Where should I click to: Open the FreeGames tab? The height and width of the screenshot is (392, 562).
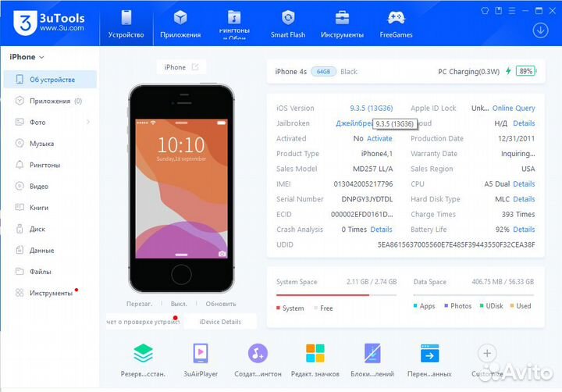click(x=396, y=24)
